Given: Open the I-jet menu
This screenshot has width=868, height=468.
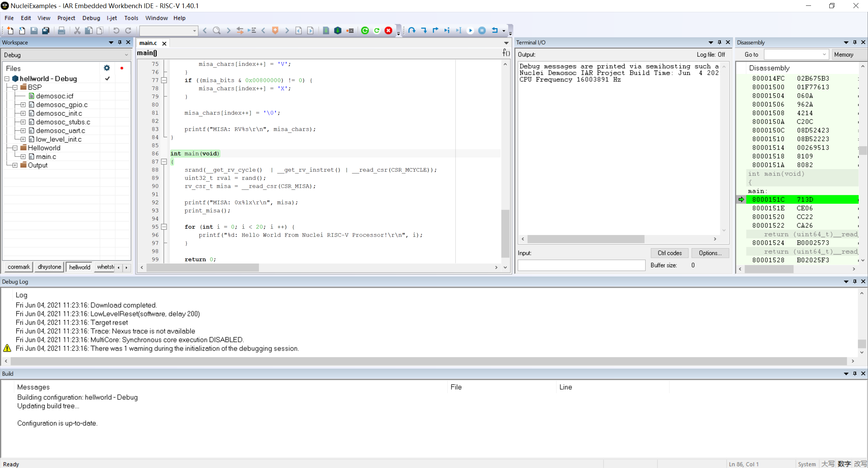Looking at the screenshot, I should click(112, 18).
